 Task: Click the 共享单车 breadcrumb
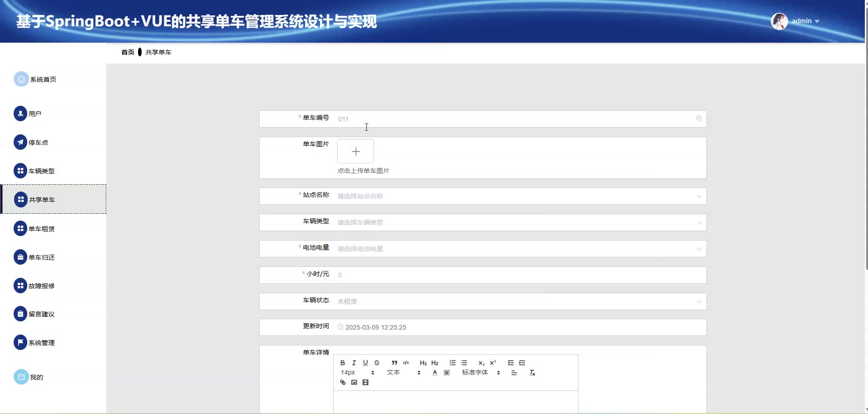[x=158, y=52]
